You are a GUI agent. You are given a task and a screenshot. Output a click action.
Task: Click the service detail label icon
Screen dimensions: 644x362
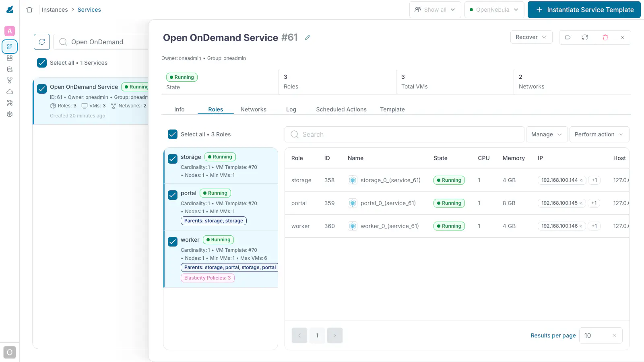tap(568, 37)
